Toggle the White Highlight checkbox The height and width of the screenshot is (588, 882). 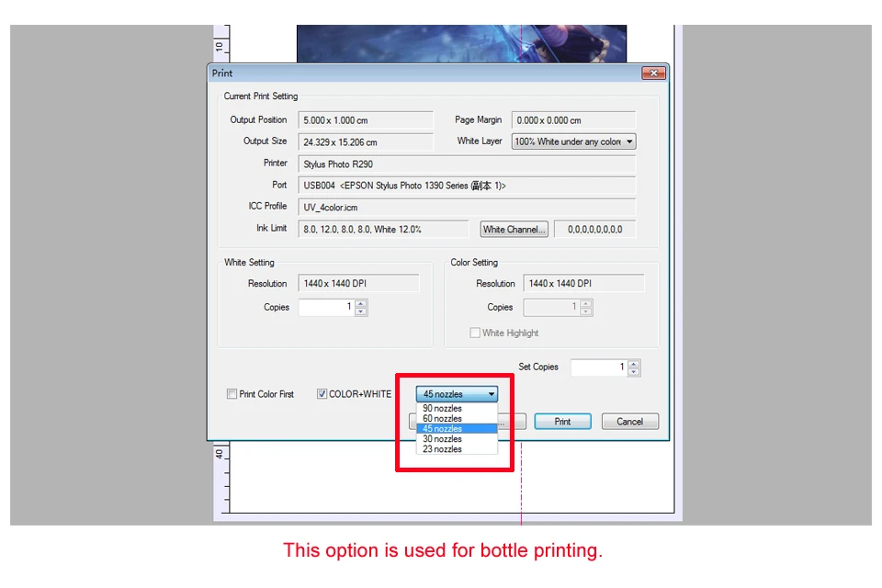click(x=475, y=333)
